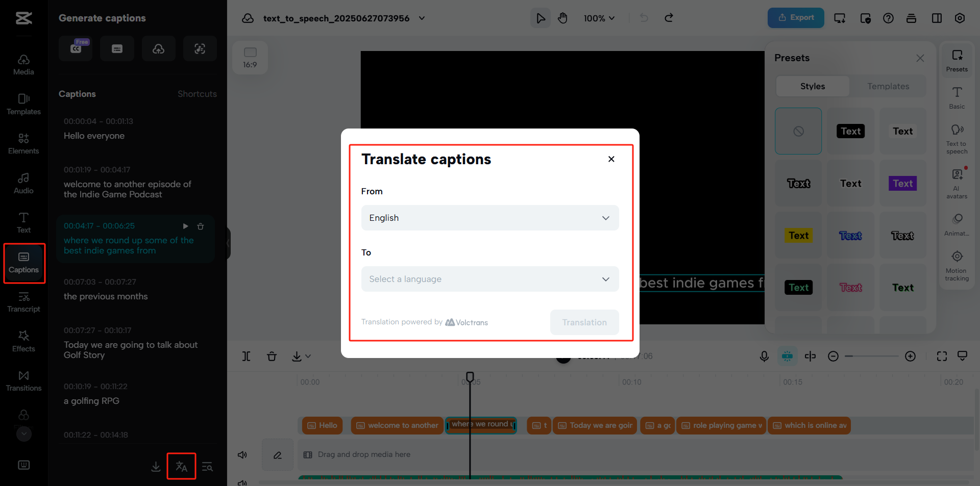Open the Captions sidebar panel

24,263
